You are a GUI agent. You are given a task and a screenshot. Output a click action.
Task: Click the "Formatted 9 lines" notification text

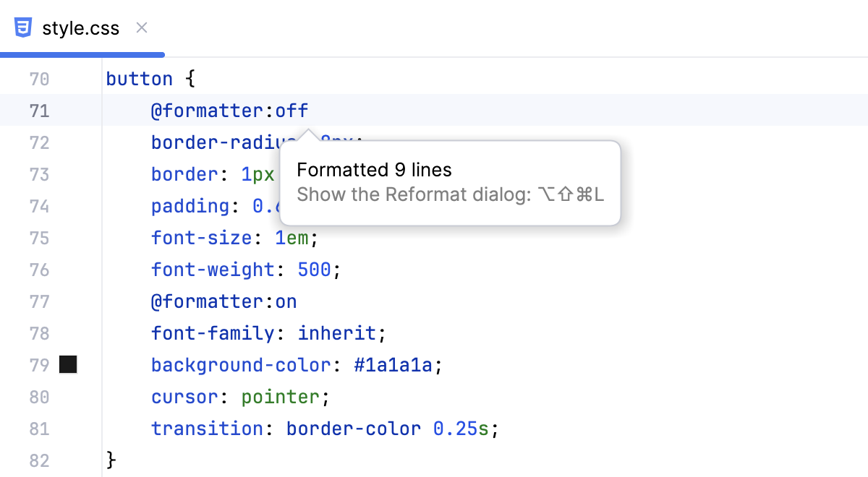[374, 170]
